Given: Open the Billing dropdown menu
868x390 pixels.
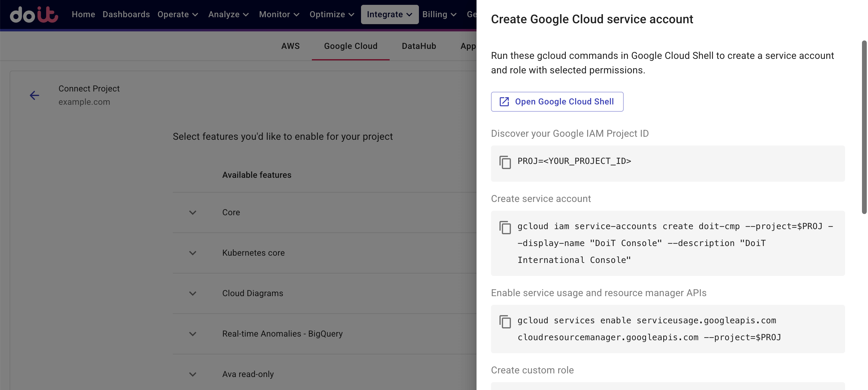Looking at the screenshot, I should (x=439, y=14).
